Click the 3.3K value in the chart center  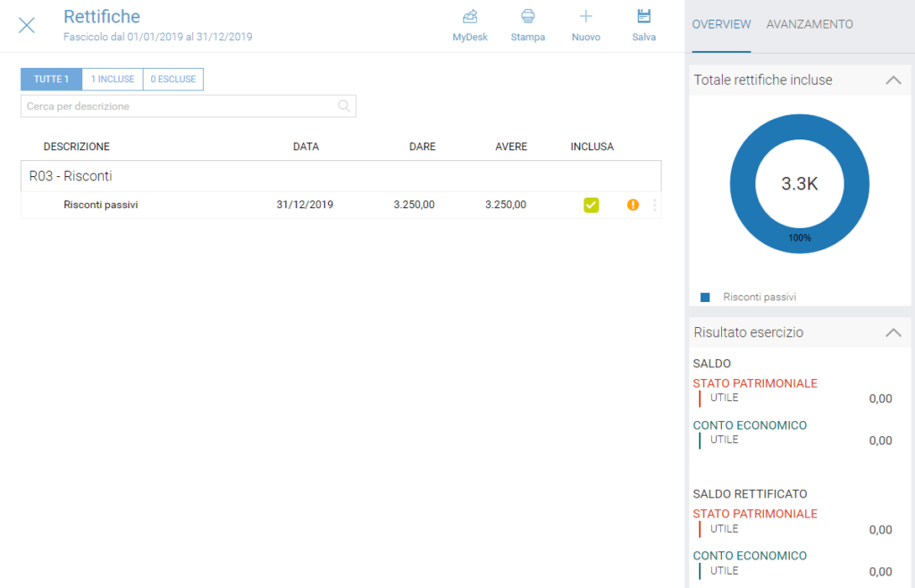click(800, 184)
